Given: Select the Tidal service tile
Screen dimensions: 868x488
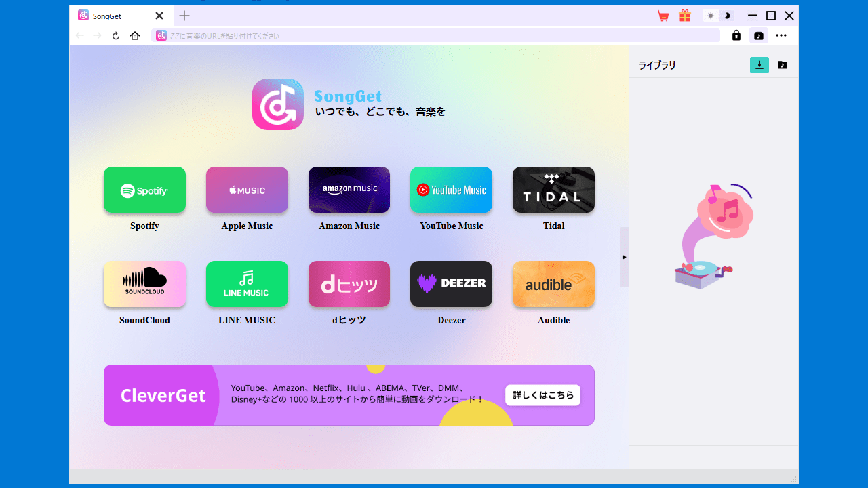Looking at the screenshot, I should click(x=553, y=190).
